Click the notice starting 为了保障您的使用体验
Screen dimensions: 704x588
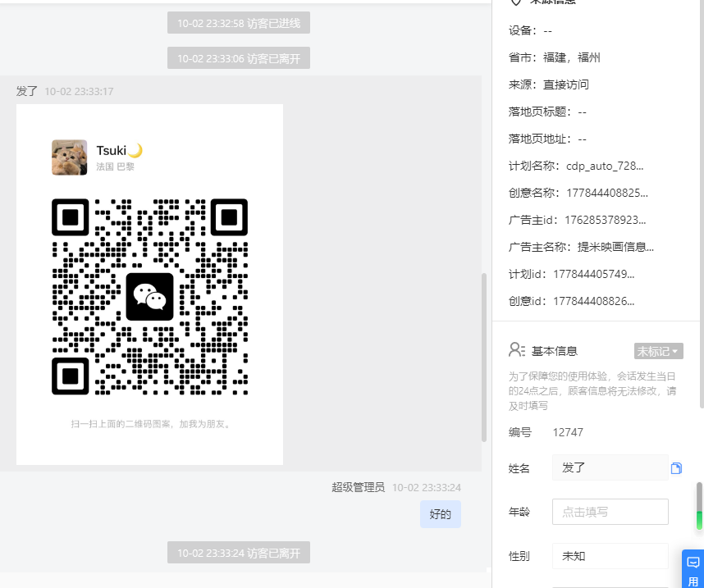click(x=592, y=391)
